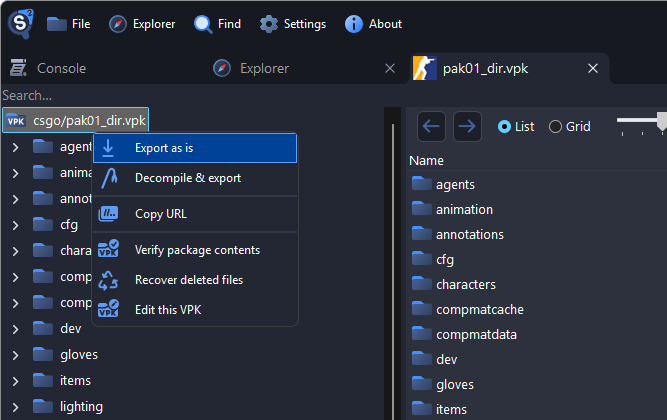Click the Copy URL icon

(x=108, y=214)
